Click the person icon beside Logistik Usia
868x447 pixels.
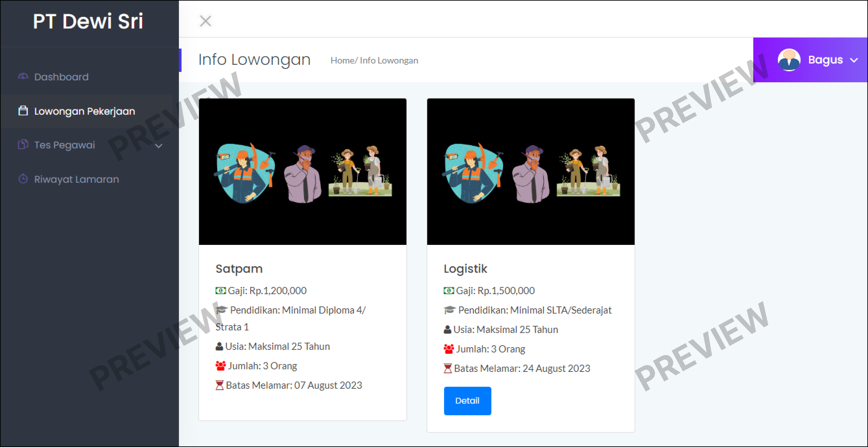[447, 329]
